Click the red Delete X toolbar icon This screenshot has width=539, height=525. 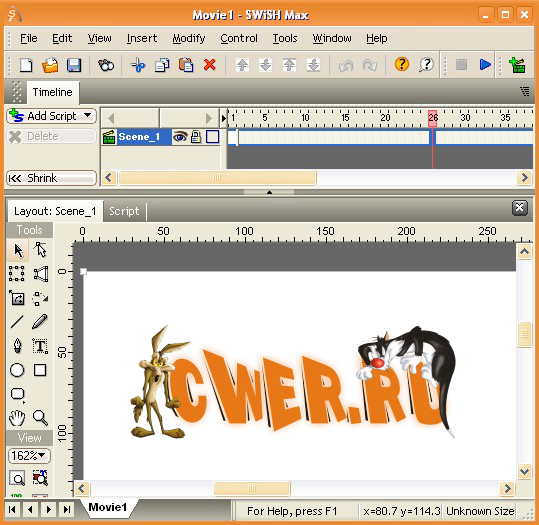[x=209, y=65]
